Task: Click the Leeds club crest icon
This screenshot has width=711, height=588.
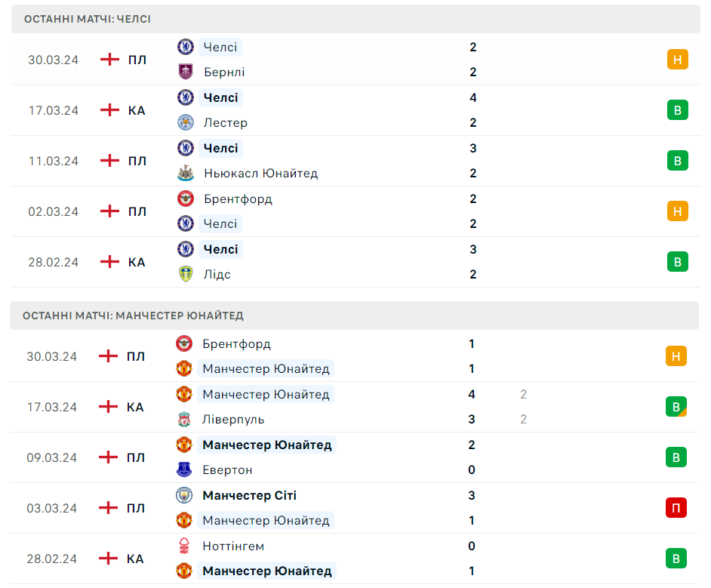Action: click(185, 274)
